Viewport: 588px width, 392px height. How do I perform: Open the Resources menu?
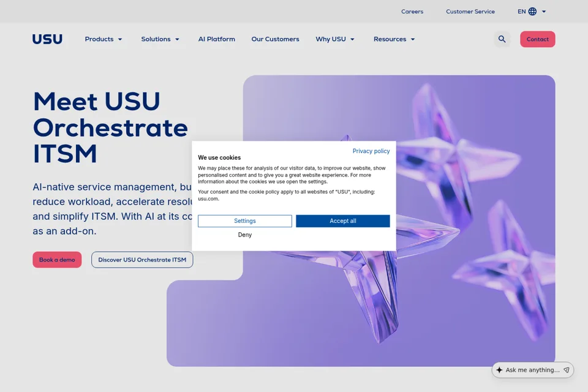pos(394,39)
